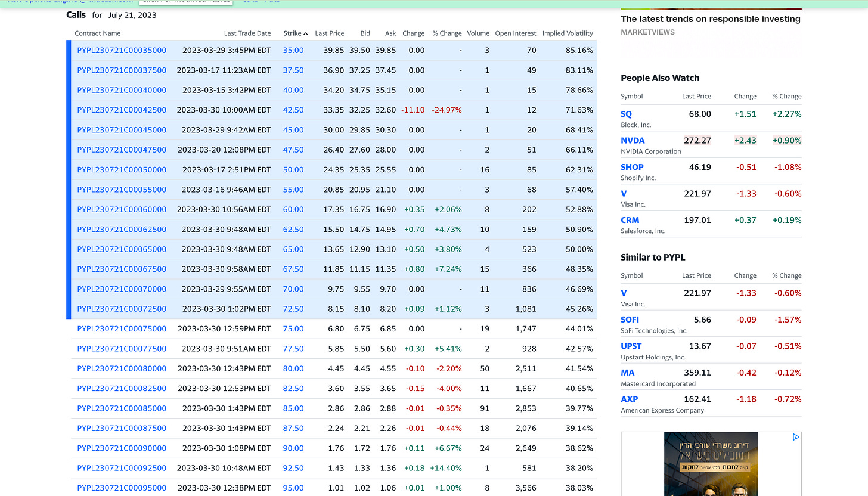Click the 50.00 strike price link

tap(293, 170)
